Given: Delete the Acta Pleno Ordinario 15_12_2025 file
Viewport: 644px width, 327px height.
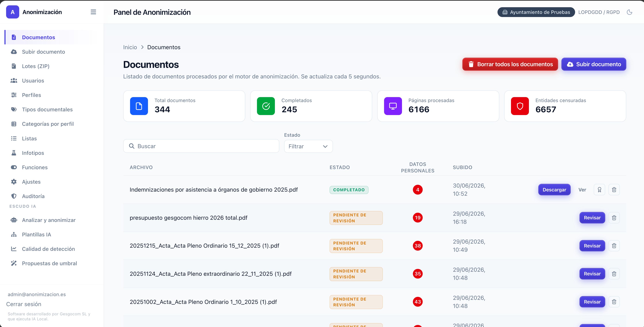Looking at the screenshot, I should click(x=614, y=246).
